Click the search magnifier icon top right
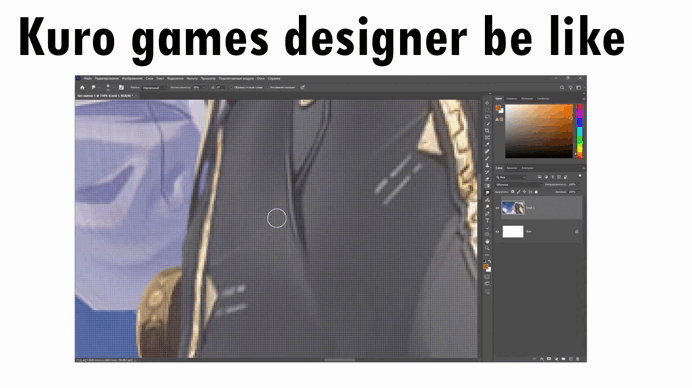Viewport: 692px width, 388px height. click(562, 87)
